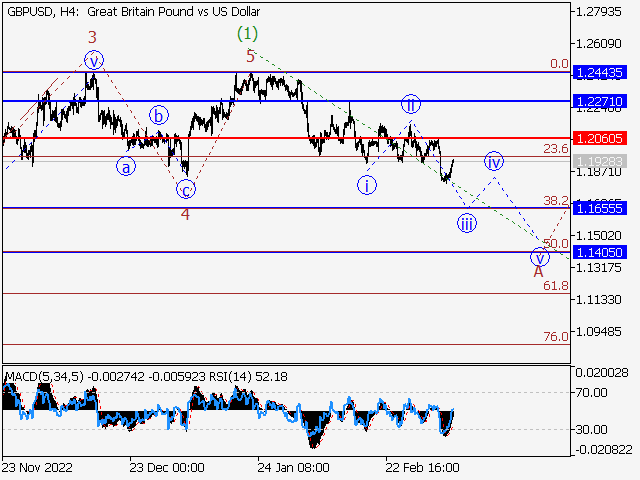Screen dimensions: 640x480
Task: Click the circled wave ii marker
Action: point(411,104)
